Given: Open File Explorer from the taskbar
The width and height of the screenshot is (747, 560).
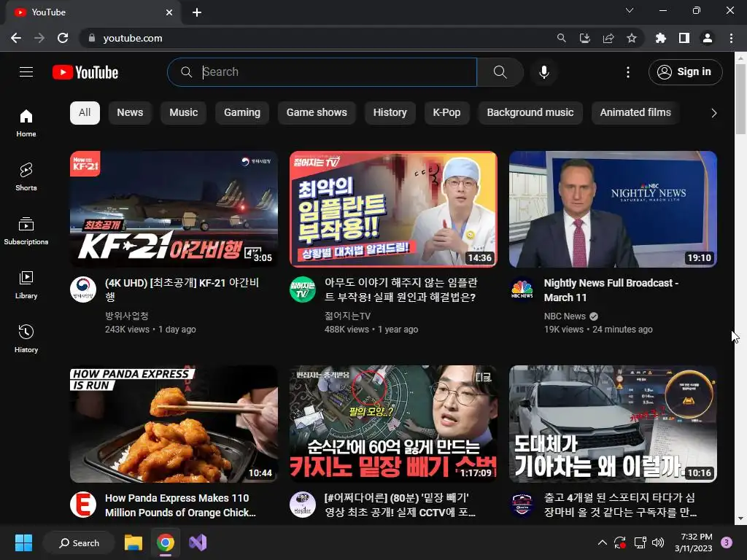Looking at the screenshot, I should (x=133, y=542).
